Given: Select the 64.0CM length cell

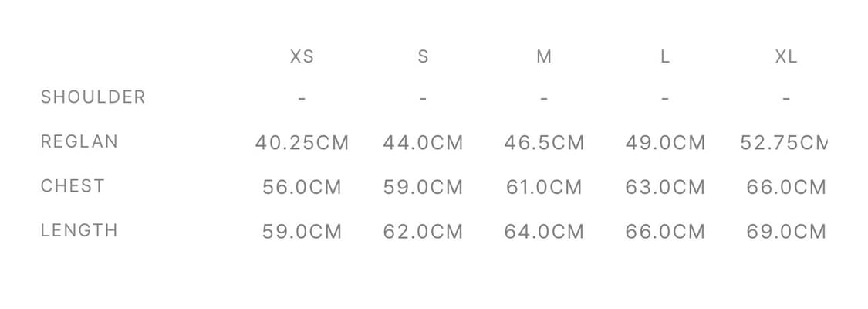Looking at the screenshot, I should pos(544,232).
